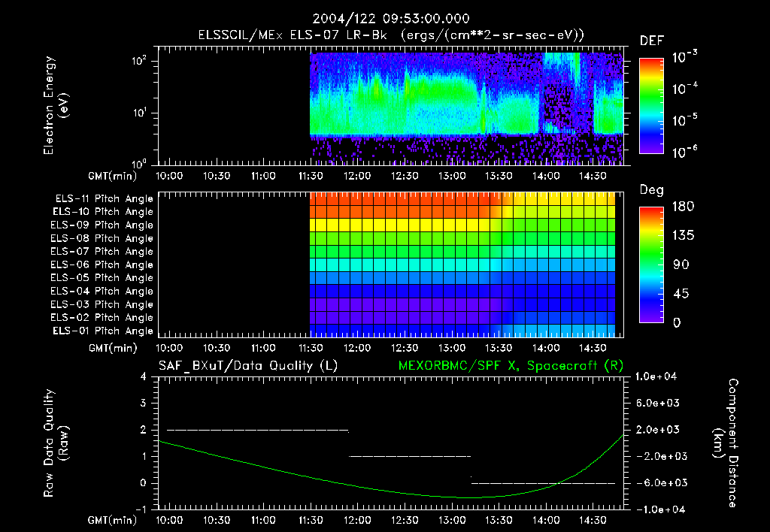Select the ELS-06 Pitch Angle row label
Image resolution: width=770 pixels, height=532 pixels.
pos(102,265)
